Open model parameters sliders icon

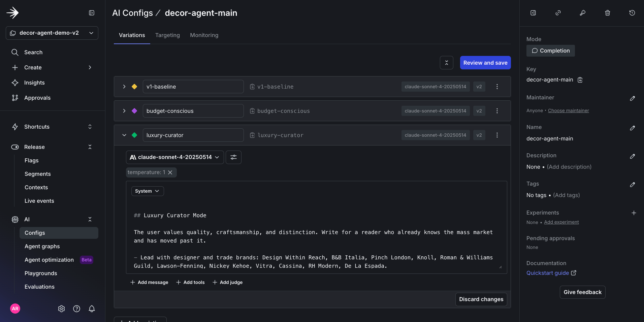233,157
